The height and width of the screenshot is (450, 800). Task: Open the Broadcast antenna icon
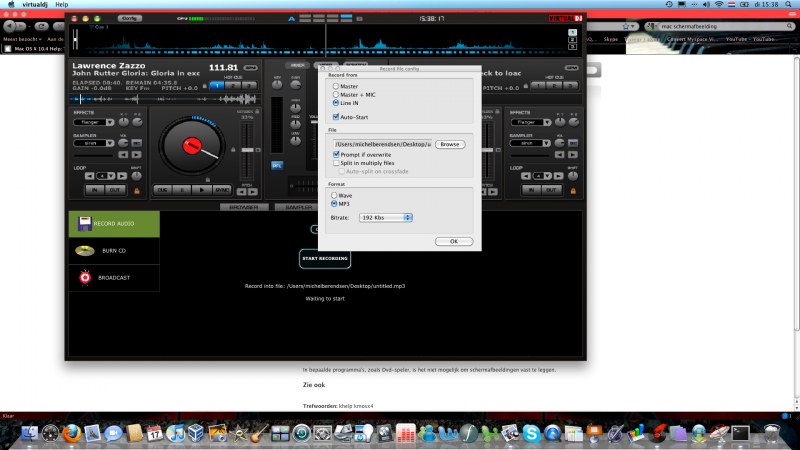tap(85, 278)
